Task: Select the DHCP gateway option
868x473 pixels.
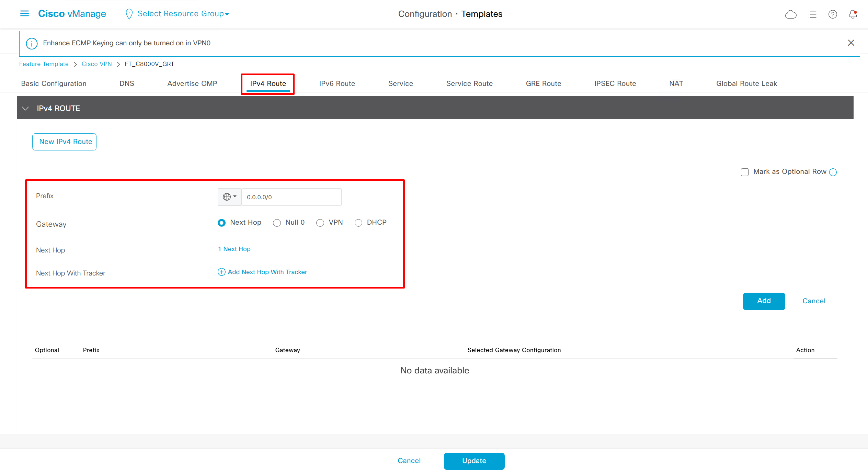Action: click(358, 223)
